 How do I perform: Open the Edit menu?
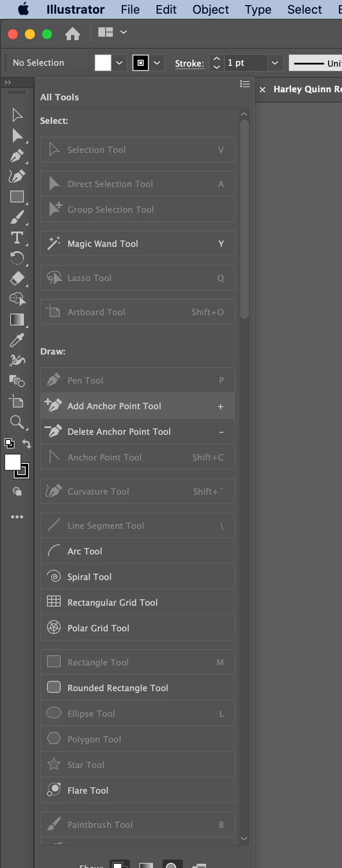[166, 9]
